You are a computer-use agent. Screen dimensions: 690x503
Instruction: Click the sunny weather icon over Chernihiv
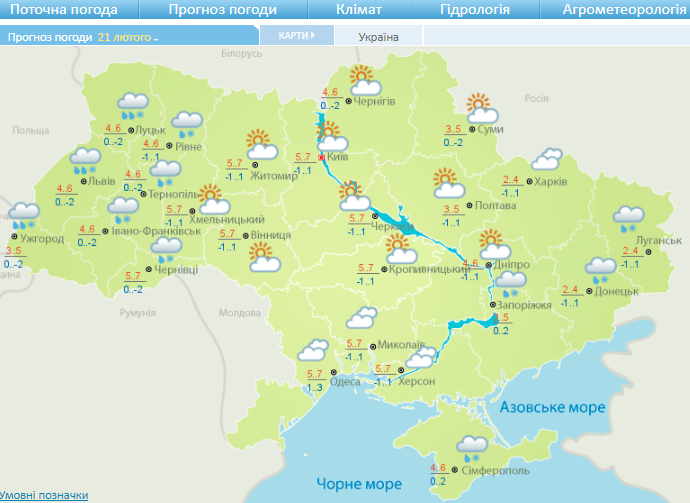tap(360, 78)
